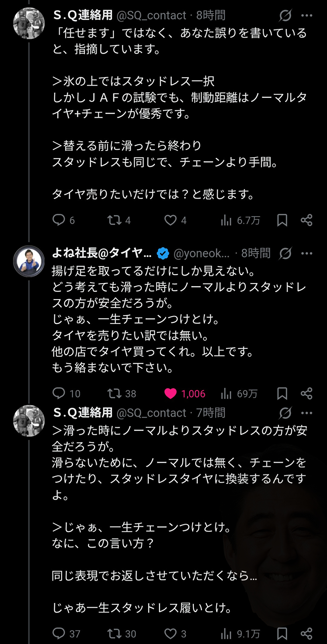Bookmark the よね社長 post
327x644 pixels.
[282, 394]
